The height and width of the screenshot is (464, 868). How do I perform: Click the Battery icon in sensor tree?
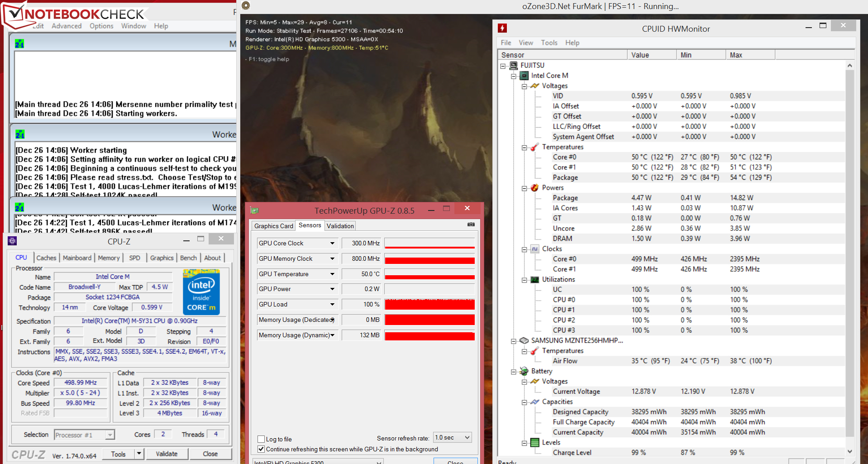[x=524, y=371]
